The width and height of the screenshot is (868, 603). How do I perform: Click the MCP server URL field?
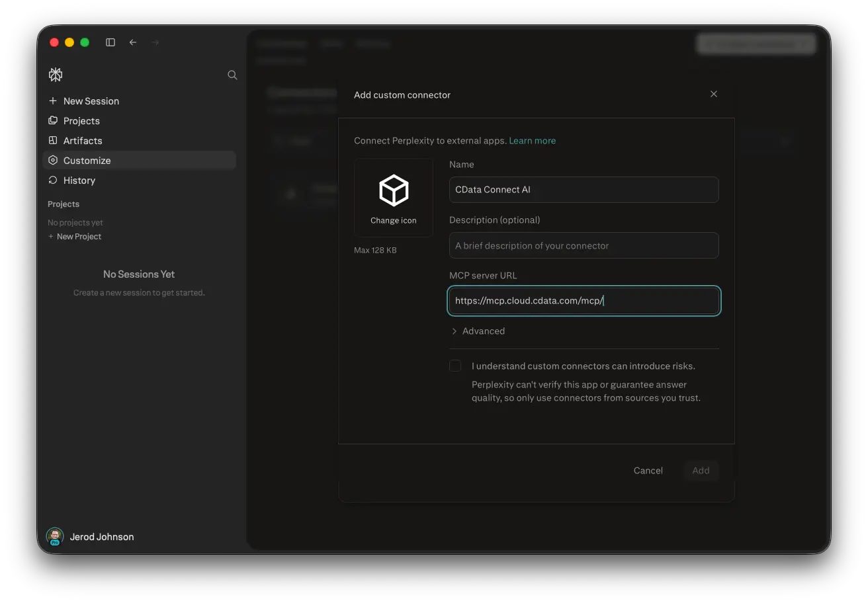(x=584, y=301)
